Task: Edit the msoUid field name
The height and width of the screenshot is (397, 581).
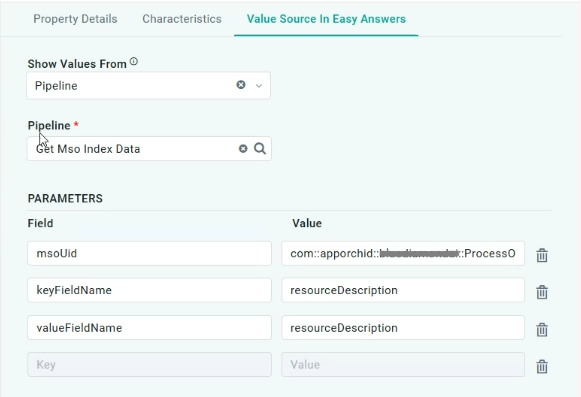Action: tap(149, 253)
